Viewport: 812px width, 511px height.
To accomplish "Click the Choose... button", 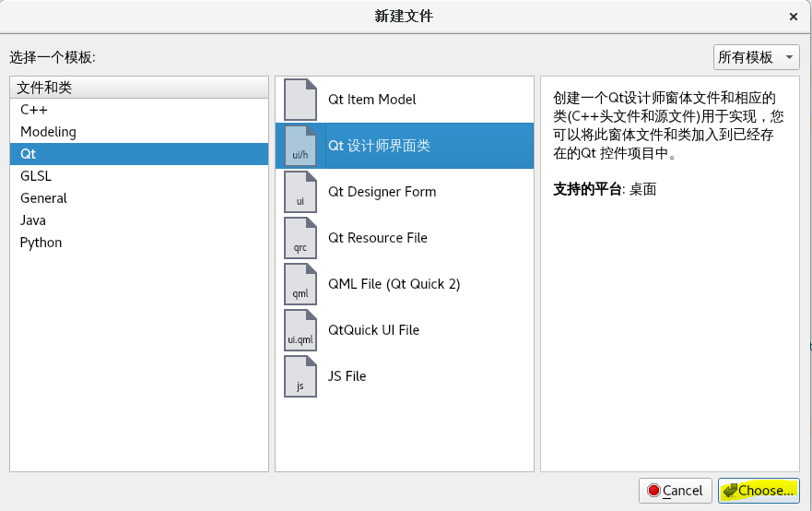I will click(759, 491).
